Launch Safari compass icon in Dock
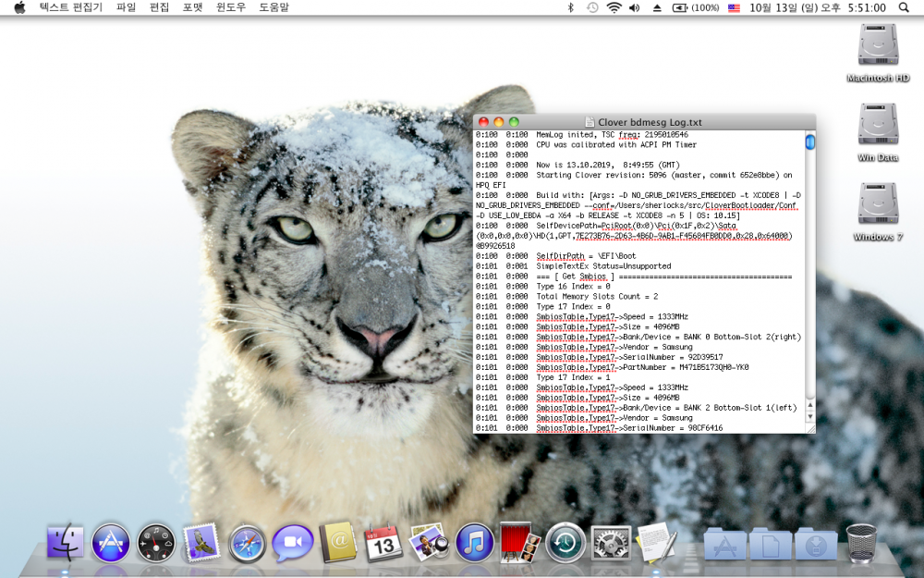 coord(247,543)
